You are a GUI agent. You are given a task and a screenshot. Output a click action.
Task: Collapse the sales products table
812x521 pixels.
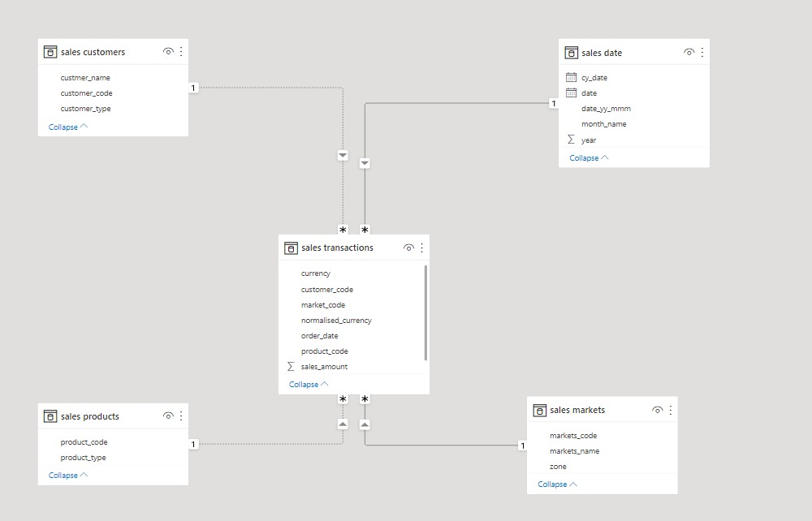pyautogui.click(x=68, y=475)
